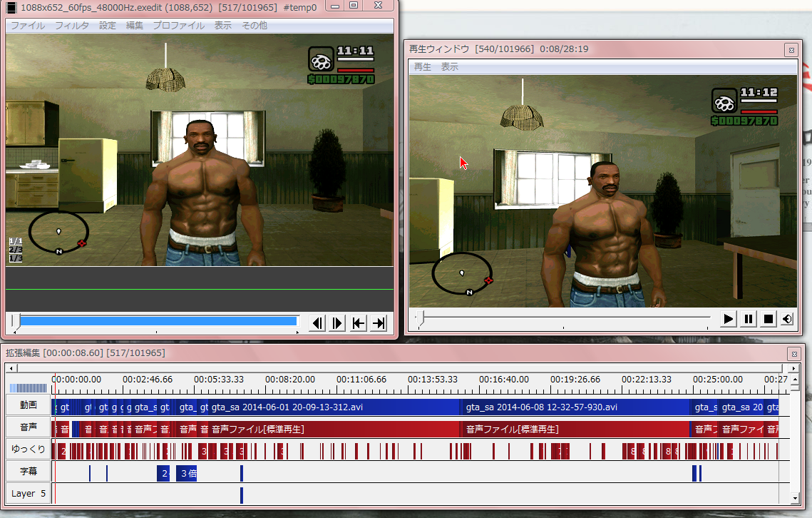Select the audio clip under 2014-06-08 video
Screen dimensions: 812x518
tap(575, 430)
